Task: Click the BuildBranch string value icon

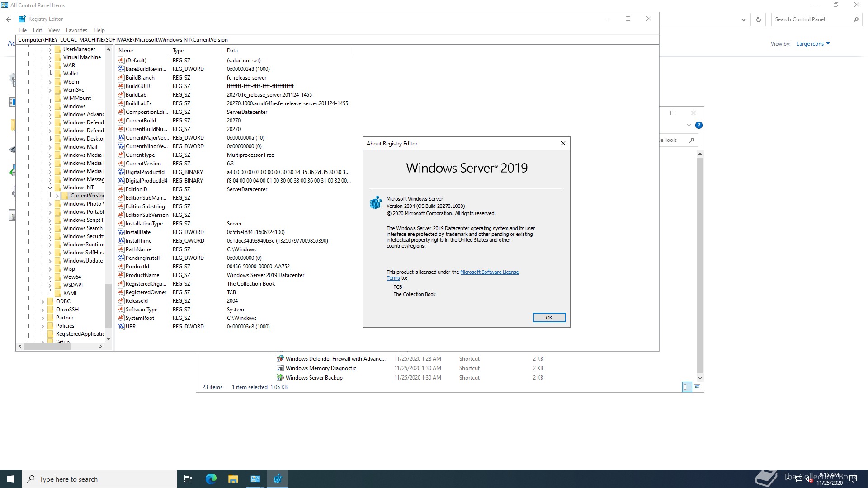Action: [121, 78]
